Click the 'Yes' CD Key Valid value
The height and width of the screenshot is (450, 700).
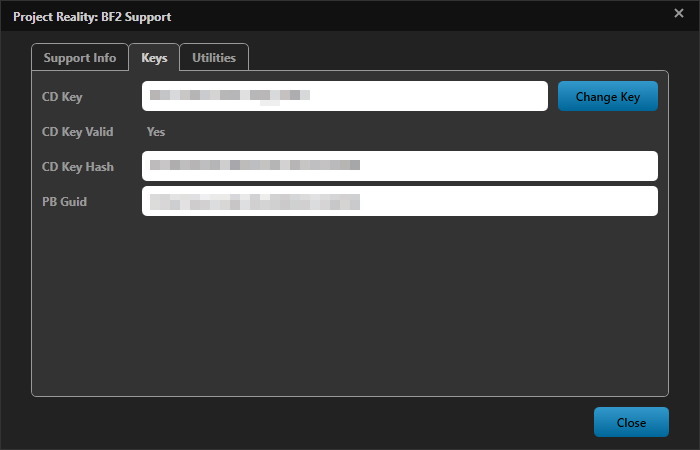point(156,132)
